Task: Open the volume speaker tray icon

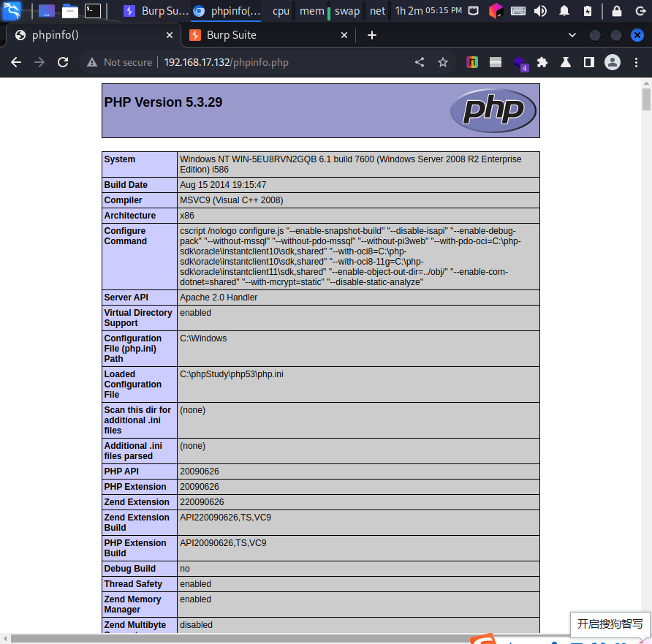Action: tap(541, 11)
